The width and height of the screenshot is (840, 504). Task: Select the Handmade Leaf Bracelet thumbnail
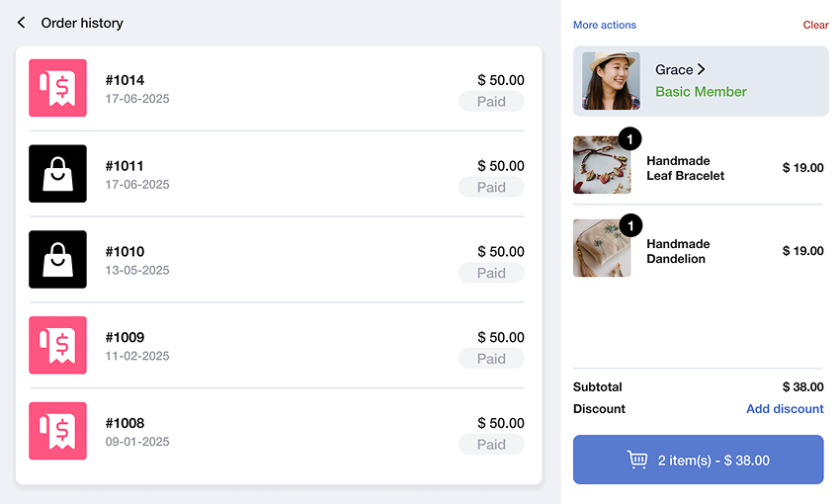coord(602,165)
